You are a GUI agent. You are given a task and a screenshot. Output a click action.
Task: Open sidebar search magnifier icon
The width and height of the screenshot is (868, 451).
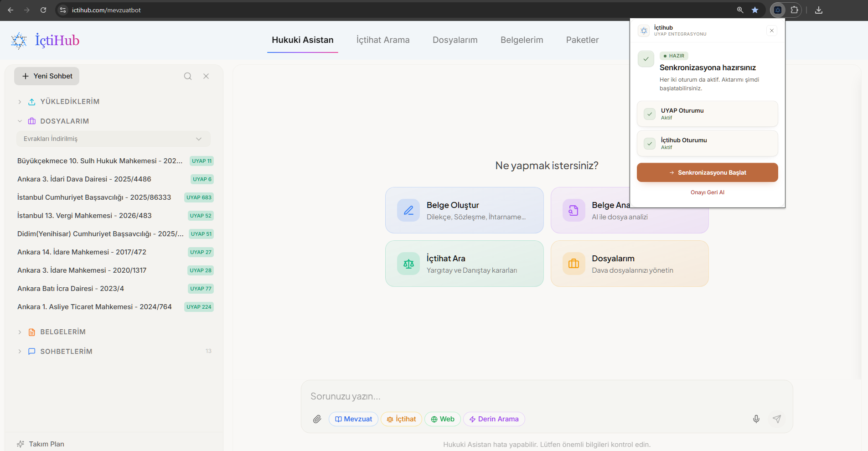pos(188,76)
